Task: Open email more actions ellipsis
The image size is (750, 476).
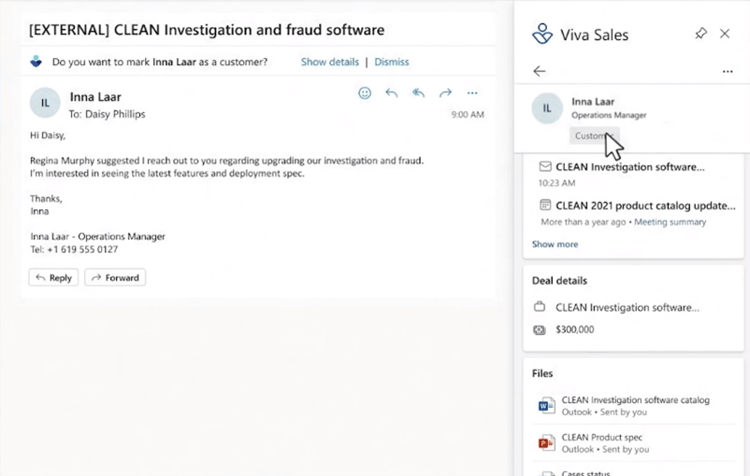Action: click(472, 93)
